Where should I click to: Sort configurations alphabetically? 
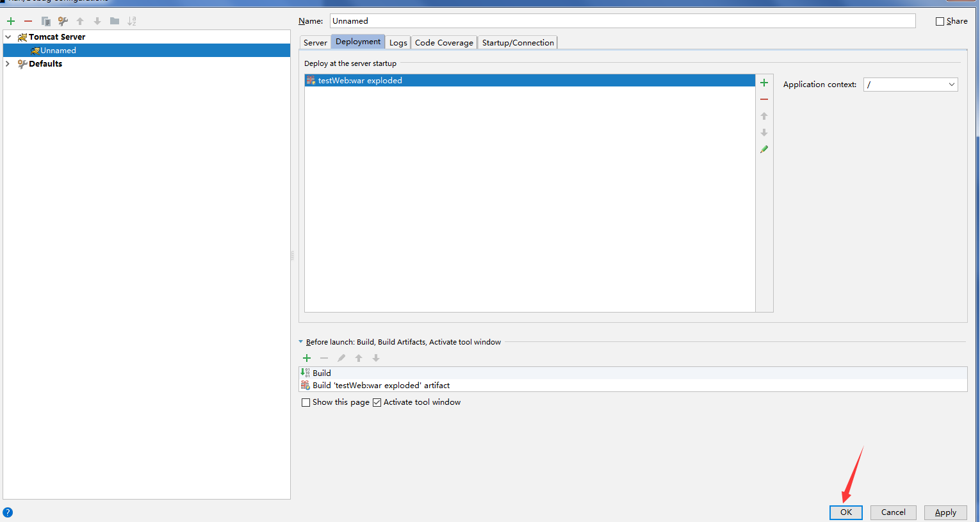click(x=132, y=21)
